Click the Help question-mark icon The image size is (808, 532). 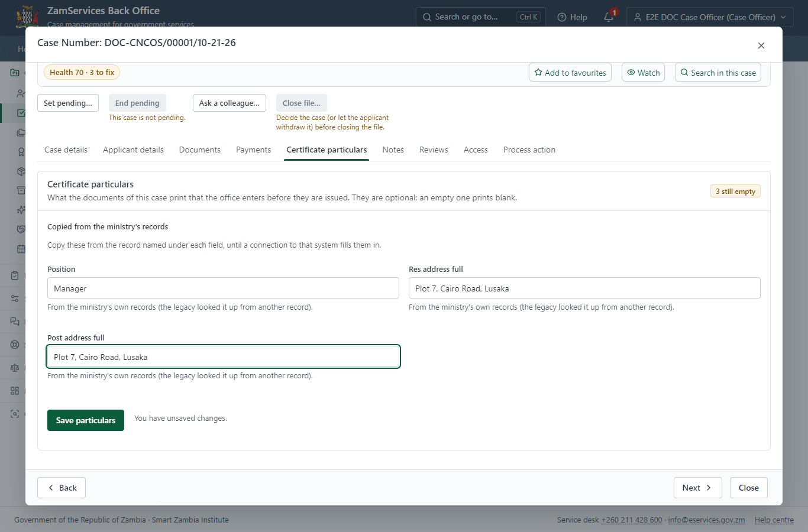pos(562,17)
